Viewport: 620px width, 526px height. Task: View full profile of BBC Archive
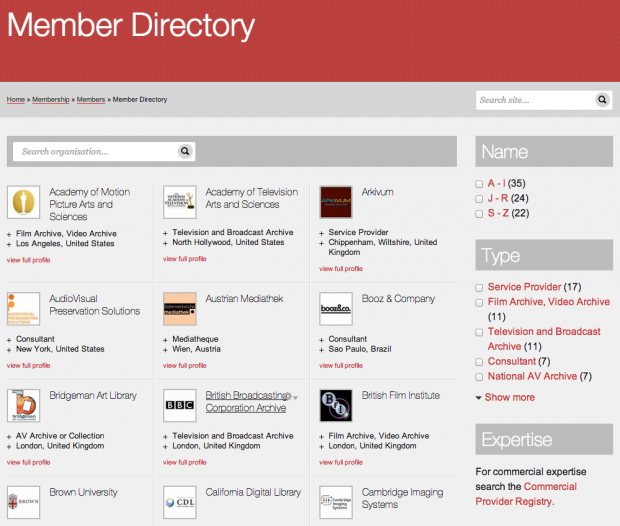tap(185, 462)
